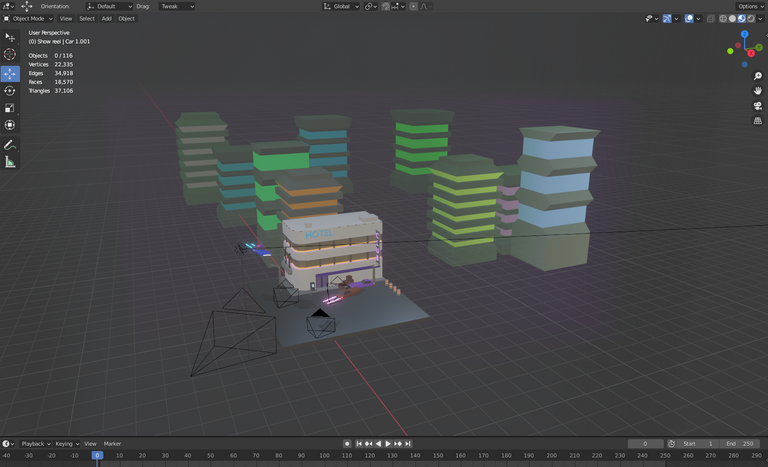768x467 pixels.
Task: Switch to material preview shading
Action: (742, 19)
